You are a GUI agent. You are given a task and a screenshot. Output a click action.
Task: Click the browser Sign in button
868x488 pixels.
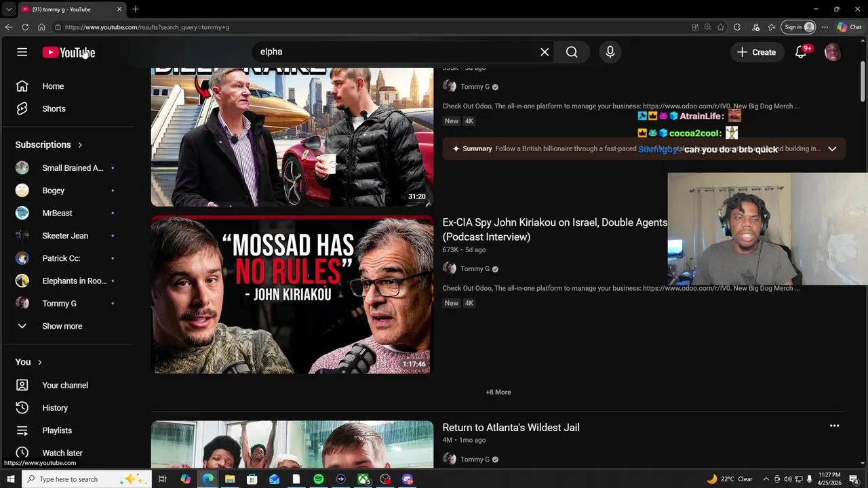point(799,27)
